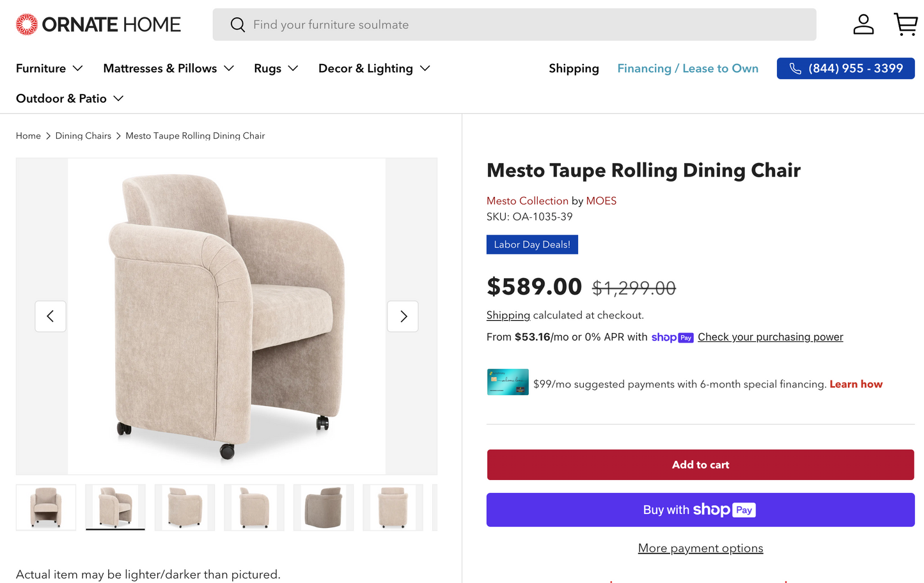The width and height of the screenshot is (924, 583).
Task: Click the phone icon next to the number
Action: (x=796, y=68)
